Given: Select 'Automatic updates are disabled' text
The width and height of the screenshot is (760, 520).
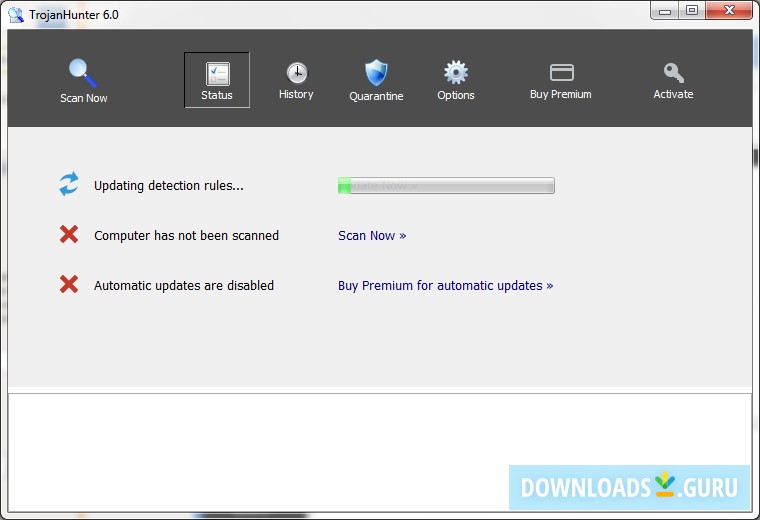Looking at the screenshot, I should 184,285.
